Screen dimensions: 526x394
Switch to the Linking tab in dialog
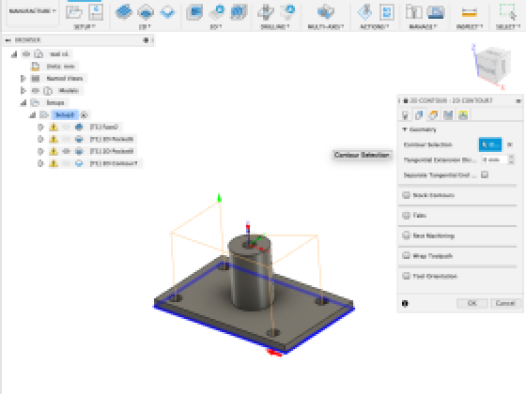coord(463,115)
